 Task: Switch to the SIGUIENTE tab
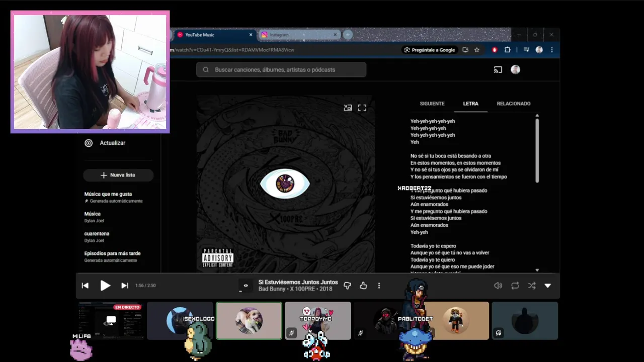click(432, 104)
